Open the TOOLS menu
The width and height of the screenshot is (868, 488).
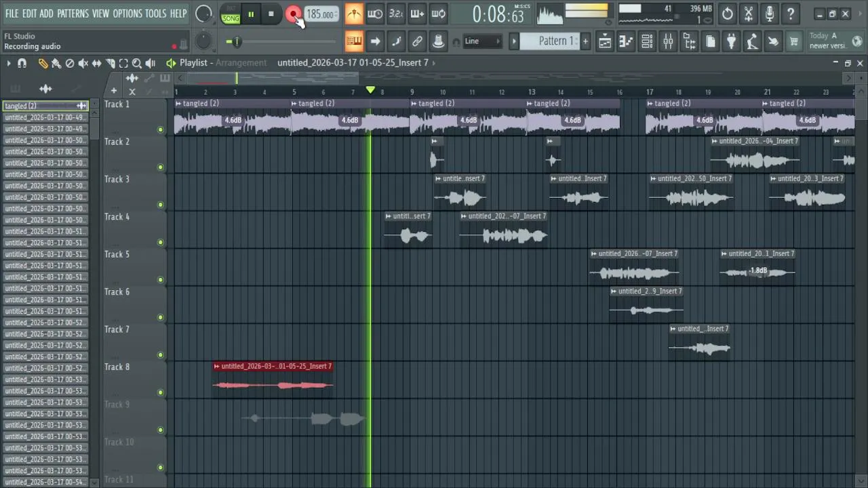pos(155,14)
